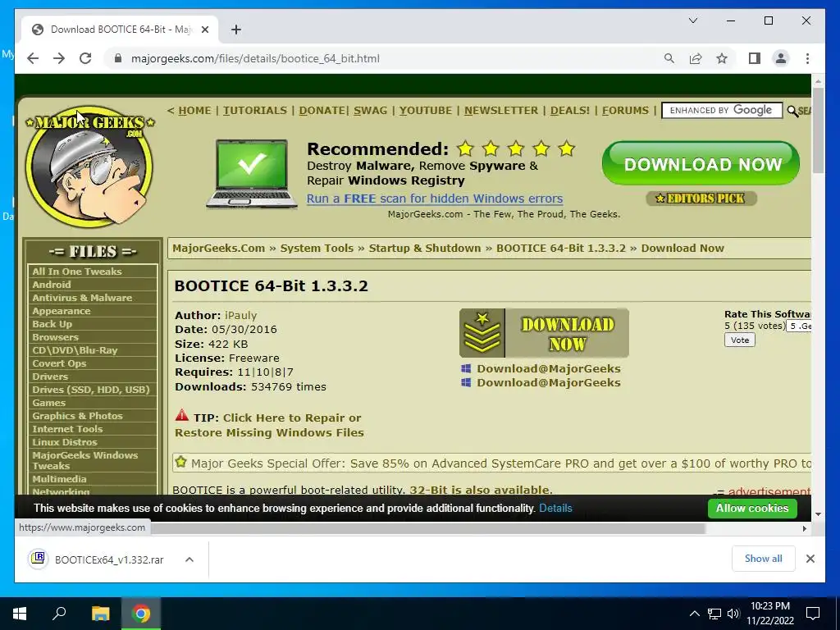Open the SWAG menu link
Screen dimensions: 840x630
coord(370,111)
